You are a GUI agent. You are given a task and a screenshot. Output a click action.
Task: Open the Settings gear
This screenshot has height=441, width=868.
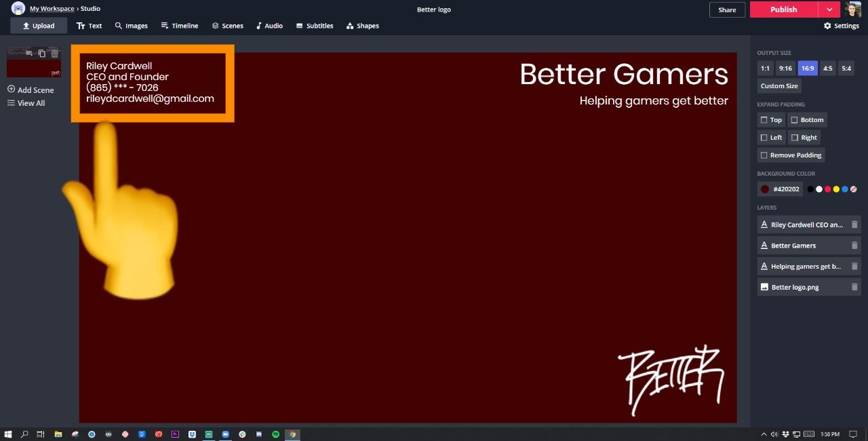[x=841, y=26]
